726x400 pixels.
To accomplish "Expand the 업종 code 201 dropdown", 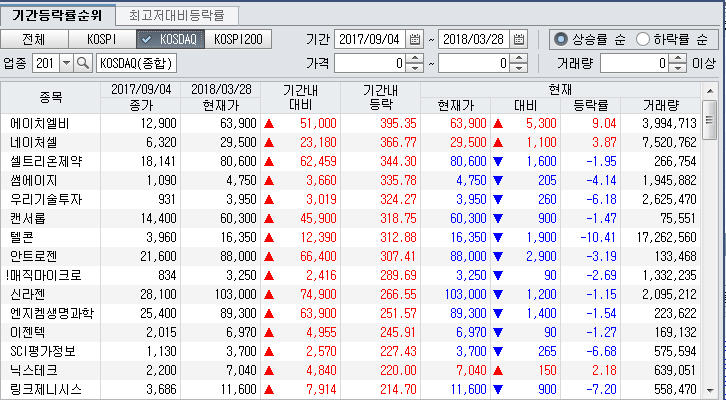I will point(67,63).
